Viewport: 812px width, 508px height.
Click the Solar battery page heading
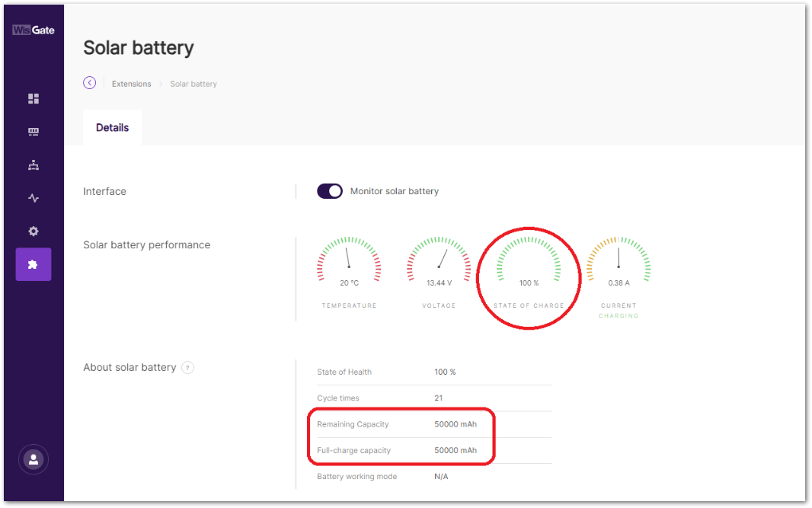coord(139,48)
